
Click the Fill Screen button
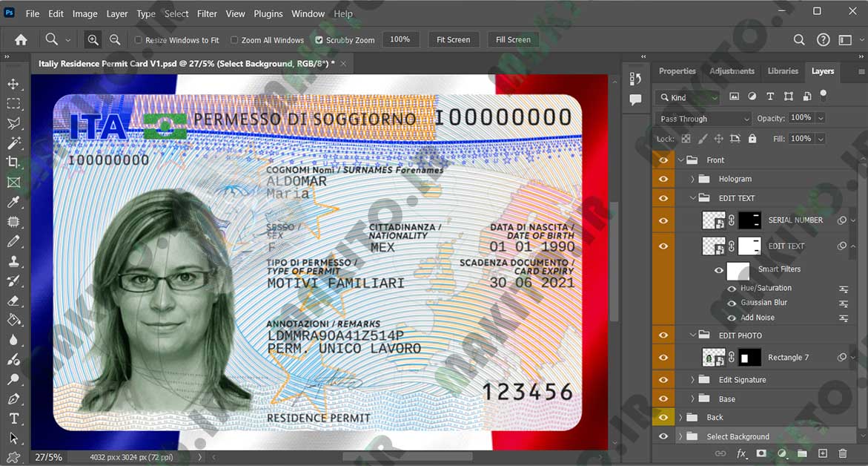(x=513, y=40)
